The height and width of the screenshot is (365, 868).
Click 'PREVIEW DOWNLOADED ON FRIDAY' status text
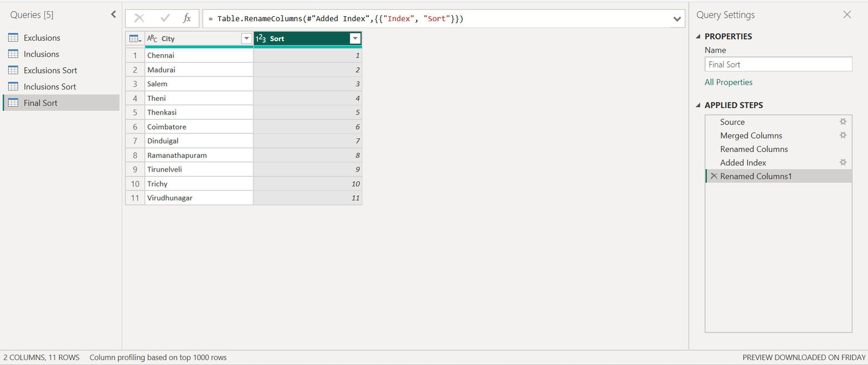[x=804, y=357]
